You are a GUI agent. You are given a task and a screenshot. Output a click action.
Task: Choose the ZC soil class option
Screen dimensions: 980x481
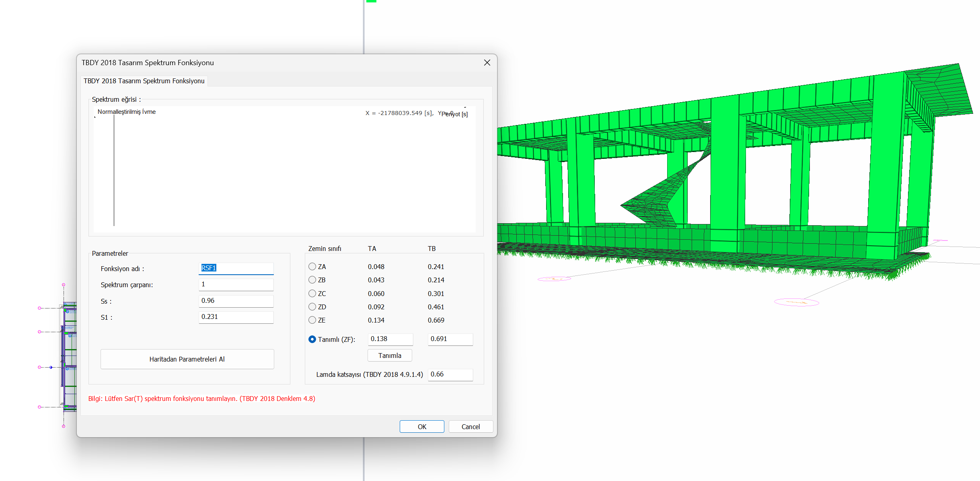pos(312,294)
